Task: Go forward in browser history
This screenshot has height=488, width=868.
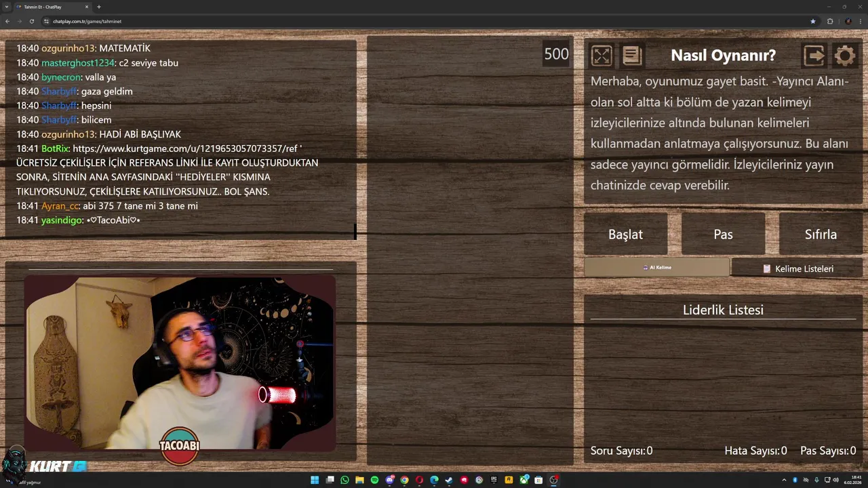Action: [20, 21]
